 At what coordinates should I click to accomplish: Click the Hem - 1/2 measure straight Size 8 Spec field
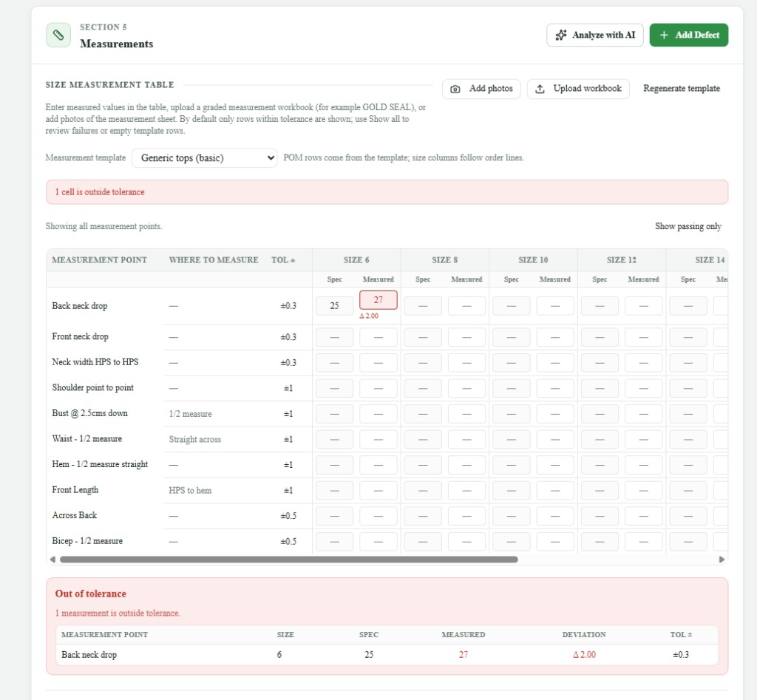[x=423, y=465]
